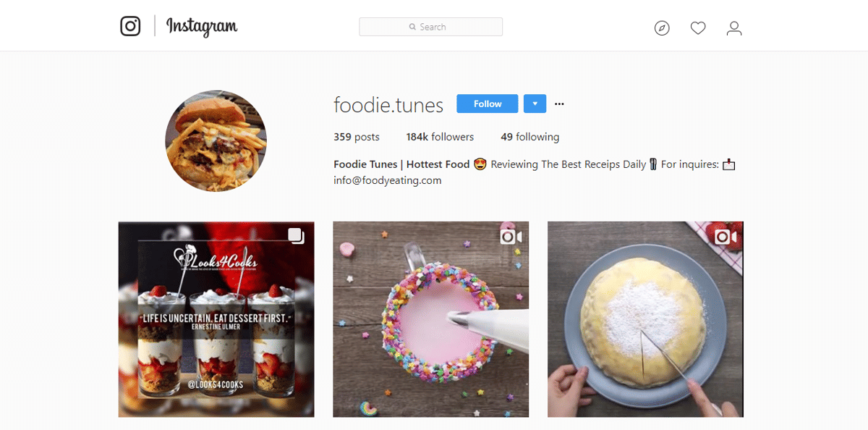
Task: Click the Instagram wordmark logo
Action: click(202, 27)
